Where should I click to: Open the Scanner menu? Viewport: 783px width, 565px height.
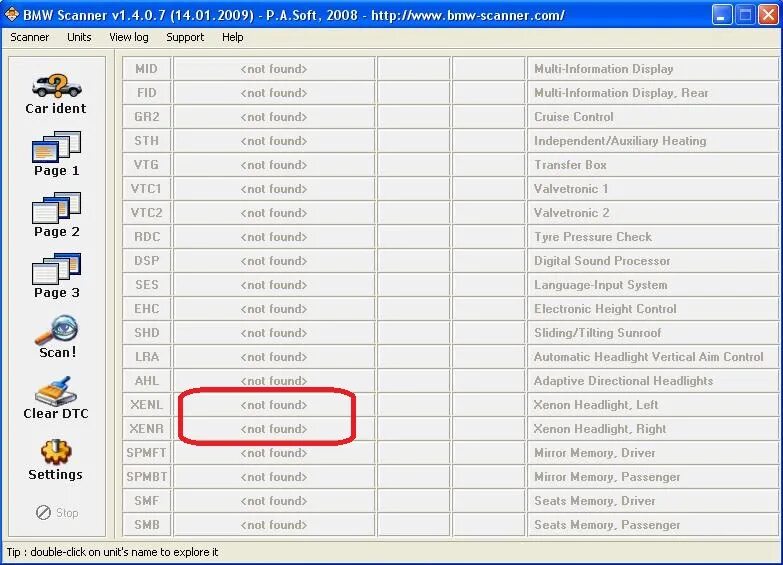click(x=29, y=37)
